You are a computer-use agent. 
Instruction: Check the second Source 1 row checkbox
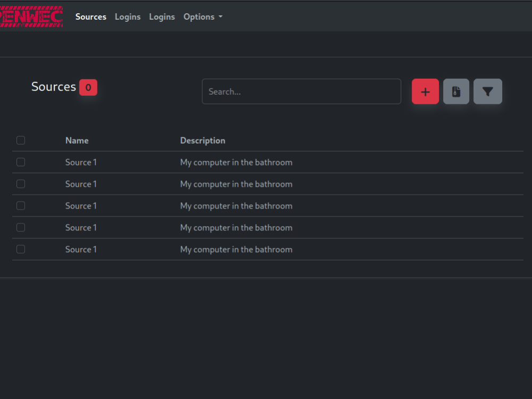(x=20, y=184)
